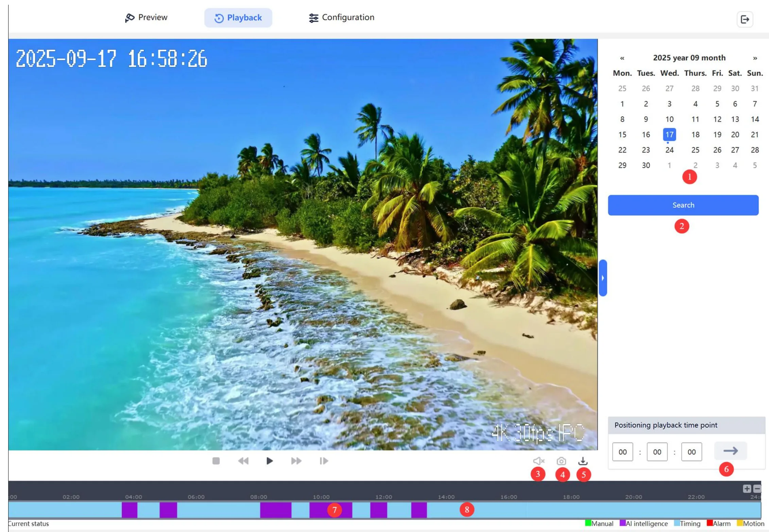Click the hours field of playback time
Screen dimensions: 769x532
[622, 452]
